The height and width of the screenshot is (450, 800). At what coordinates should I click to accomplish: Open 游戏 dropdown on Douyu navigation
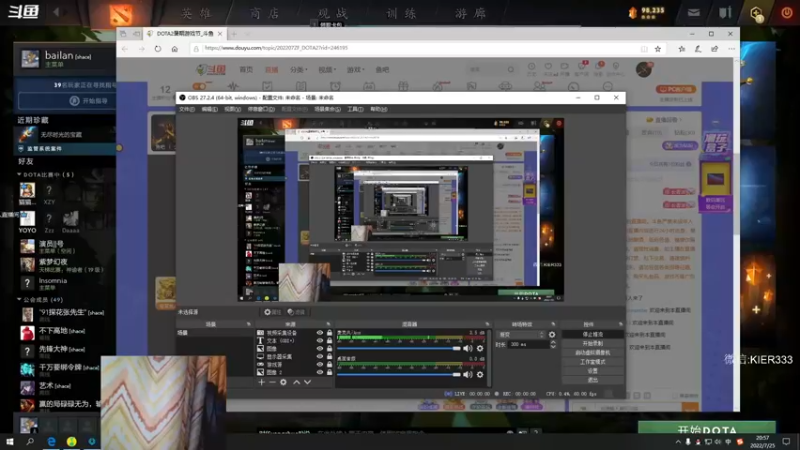356,70
